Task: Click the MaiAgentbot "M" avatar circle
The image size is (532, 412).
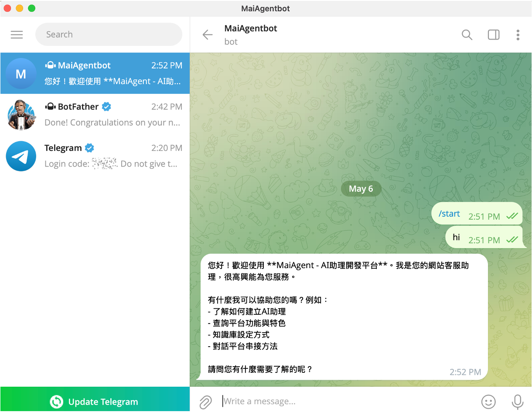Action: (x=21, y=74)
